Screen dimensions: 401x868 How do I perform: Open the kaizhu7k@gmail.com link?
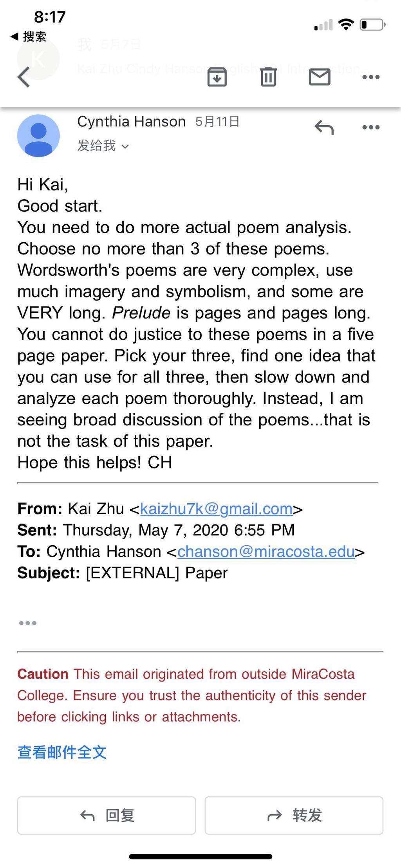coord(216,509)
